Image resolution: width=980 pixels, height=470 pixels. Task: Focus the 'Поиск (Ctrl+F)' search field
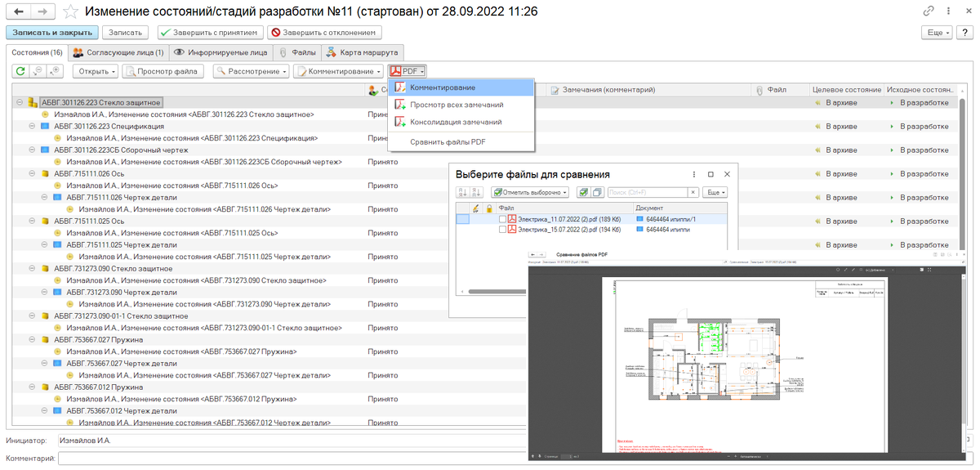click(647, 192)
